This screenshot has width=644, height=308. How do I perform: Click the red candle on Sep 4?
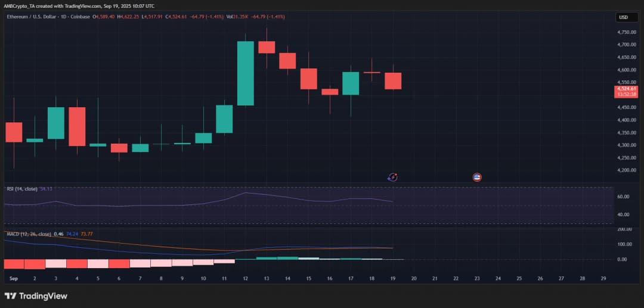(x=77, y=126)
